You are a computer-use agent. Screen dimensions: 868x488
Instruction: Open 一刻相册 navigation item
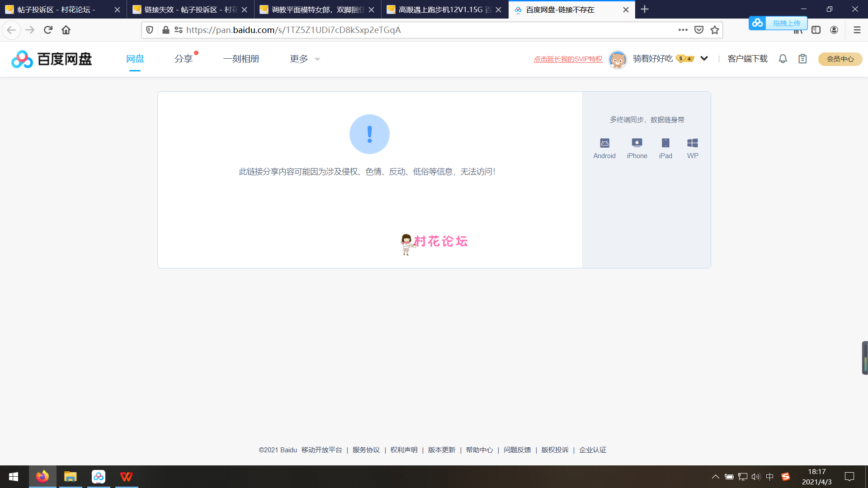(x=241, y=59)
